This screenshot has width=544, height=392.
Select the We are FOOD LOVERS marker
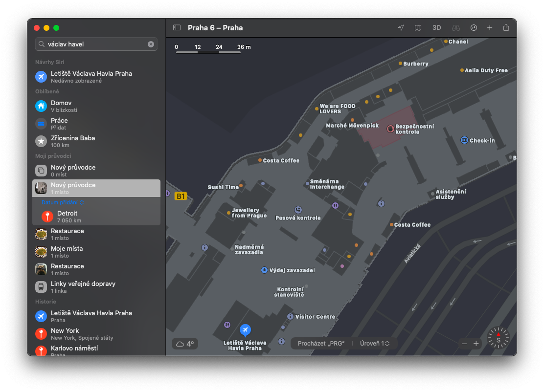(x=317, y=109)
